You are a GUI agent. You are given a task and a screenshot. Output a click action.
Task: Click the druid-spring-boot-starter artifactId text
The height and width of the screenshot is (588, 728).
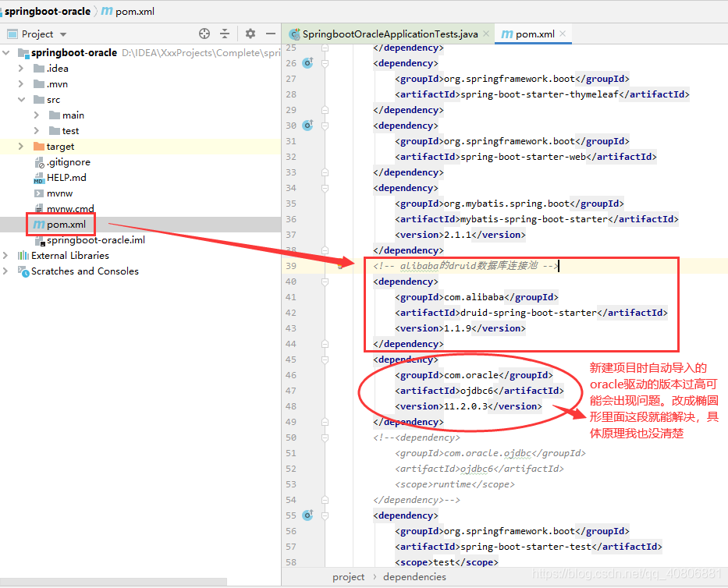click(528, 313)
